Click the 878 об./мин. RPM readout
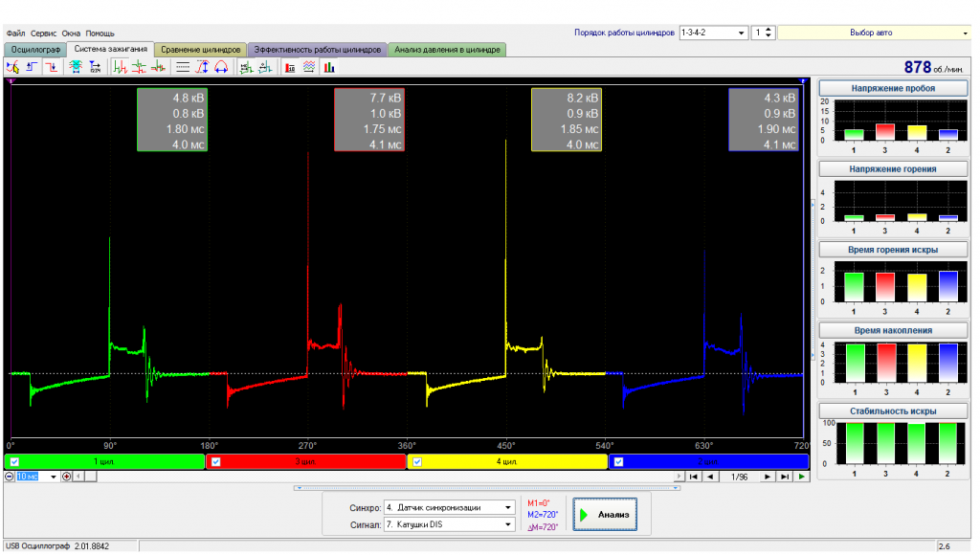Viewport: 980px width, 555px height. point(934,67)
